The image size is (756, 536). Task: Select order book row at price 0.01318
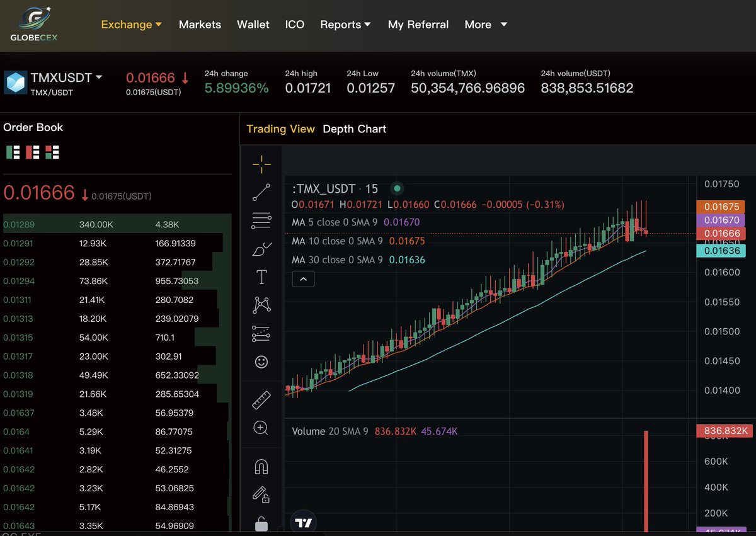(117, 375)
